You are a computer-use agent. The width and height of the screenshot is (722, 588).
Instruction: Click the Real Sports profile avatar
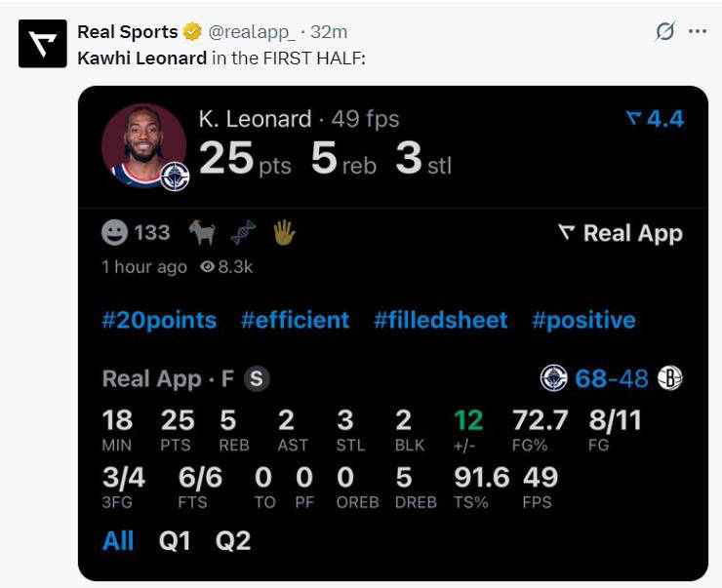pyautogui.click(x=42, y=44)
